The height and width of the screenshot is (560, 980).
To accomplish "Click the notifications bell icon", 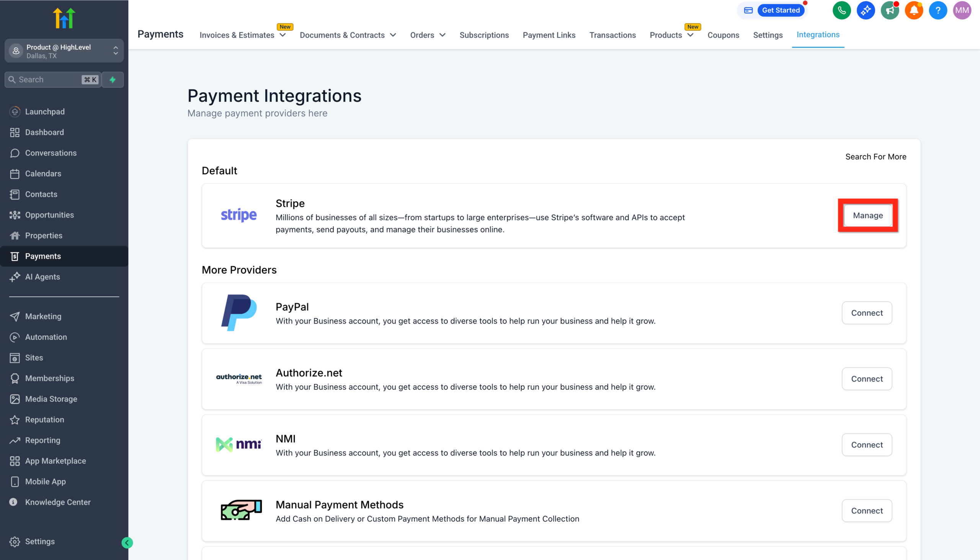I will [914, 10].
